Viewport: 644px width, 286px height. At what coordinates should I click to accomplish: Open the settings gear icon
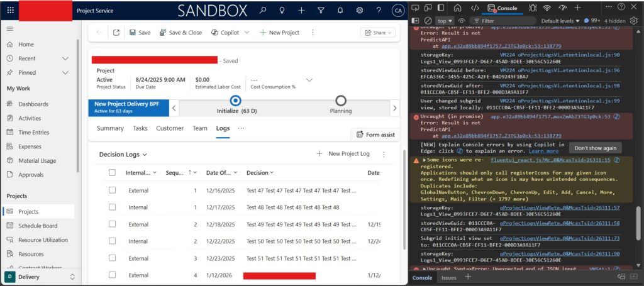coord(360,11)
